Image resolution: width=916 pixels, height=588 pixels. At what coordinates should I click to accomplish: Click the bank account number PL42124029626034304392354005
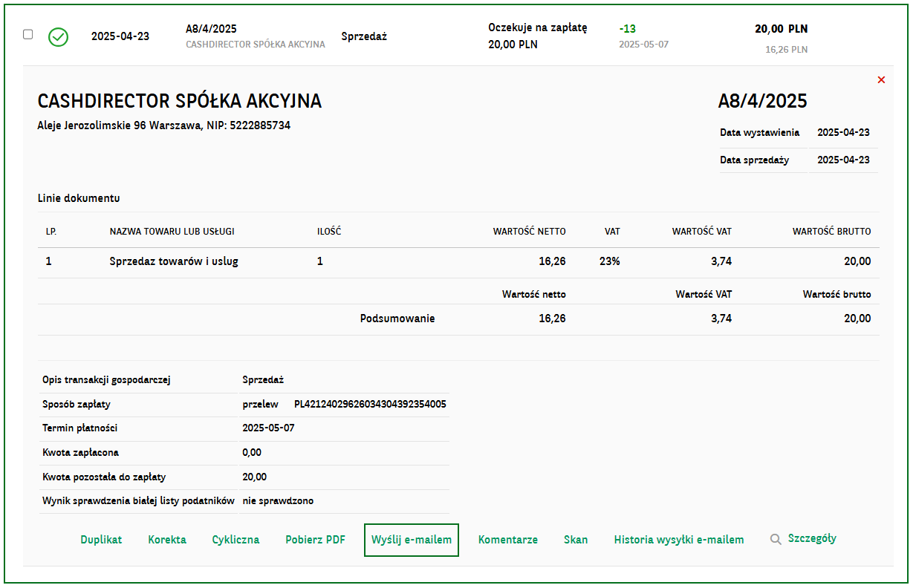point(370,405)
